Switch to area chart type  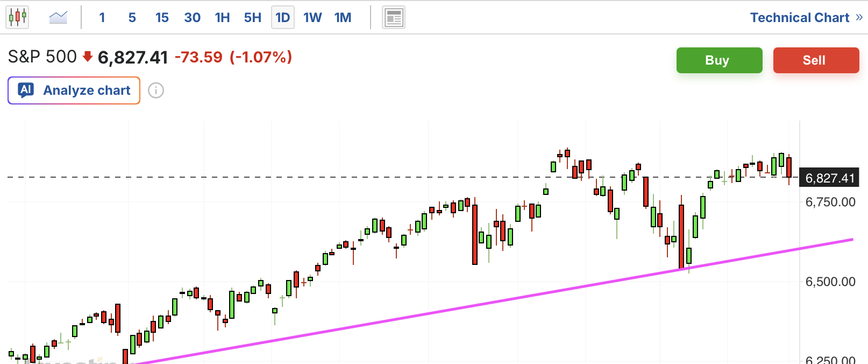[58, 17]
